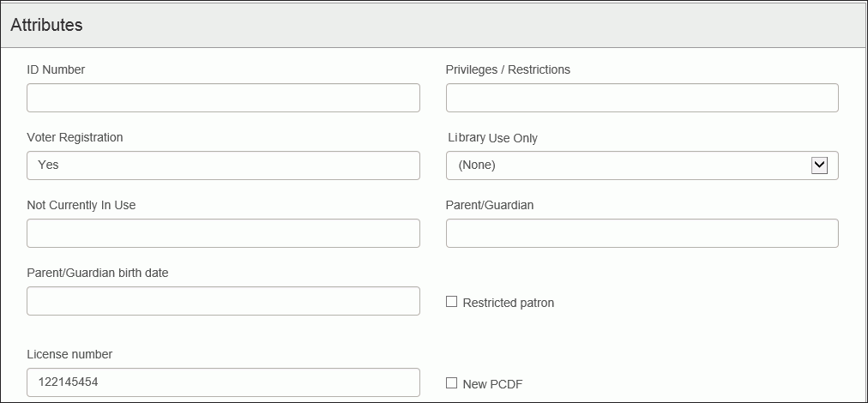Click the License number field with 122145454

pyautogui.click(x=223, y=382)
